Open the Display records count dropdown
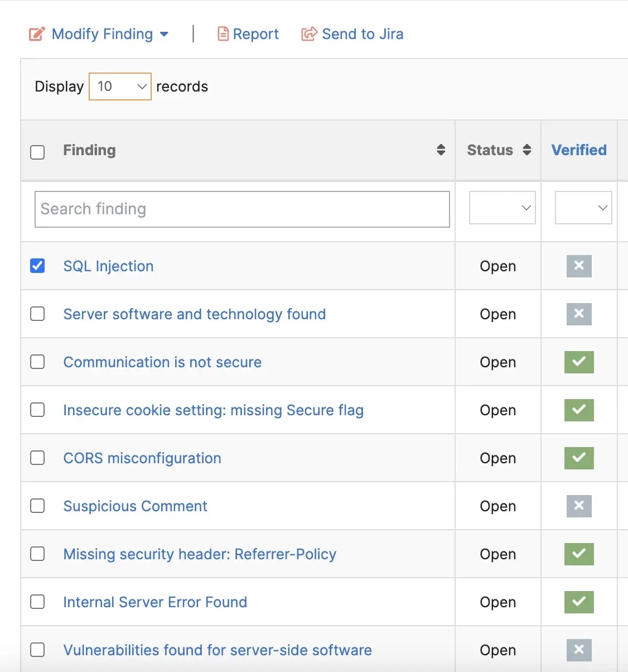The width and height of the screenshot is (628, 672). point(120,87)
